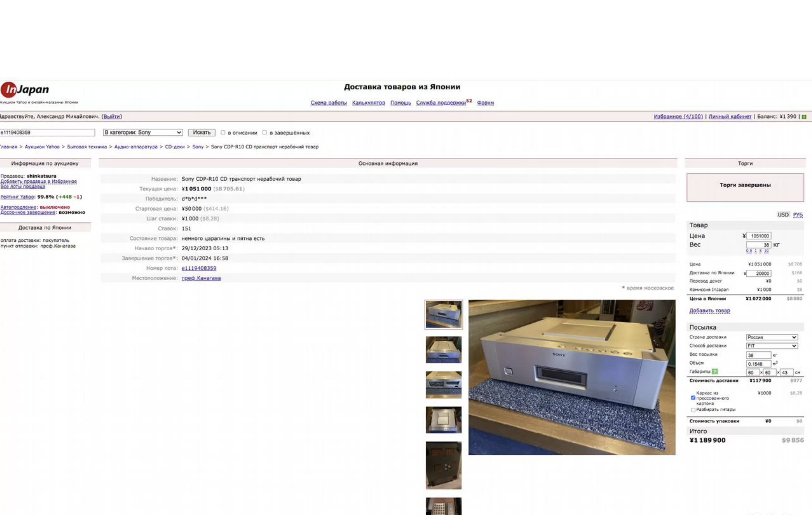Open the 'Помощь' nav link
This screenshot has width=812, height=515.
(401, 103)
